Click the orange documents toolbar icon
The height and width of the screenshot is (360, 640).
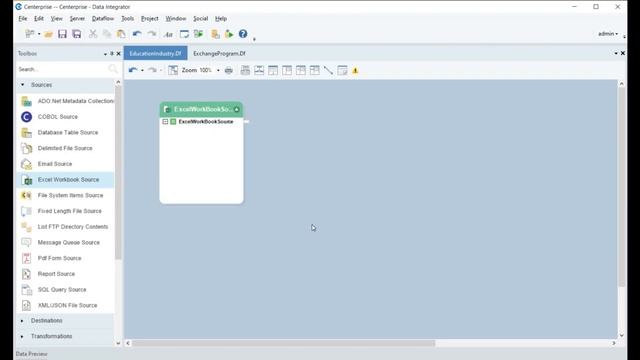click(215, 34)
